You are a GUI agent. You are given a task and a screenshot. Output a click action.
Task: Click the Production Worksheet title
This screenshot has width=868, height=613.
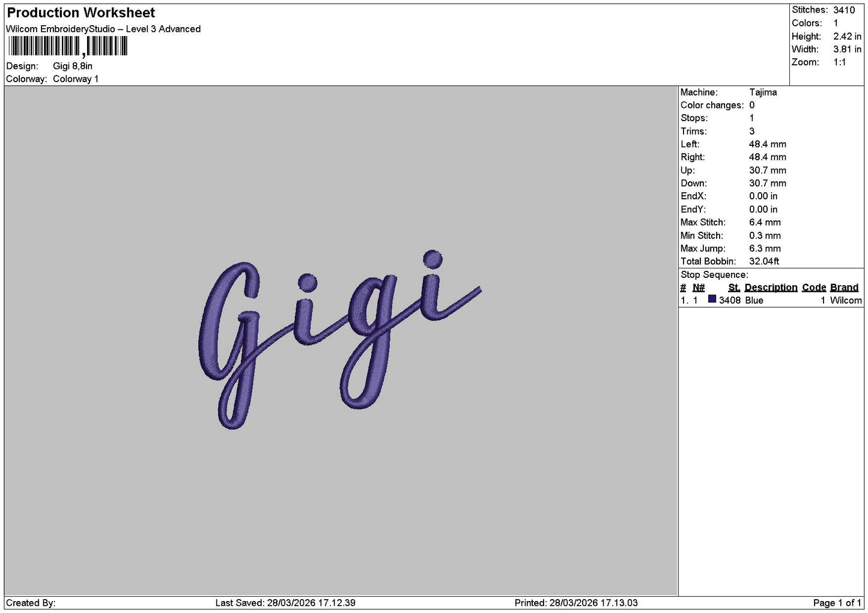81,13
